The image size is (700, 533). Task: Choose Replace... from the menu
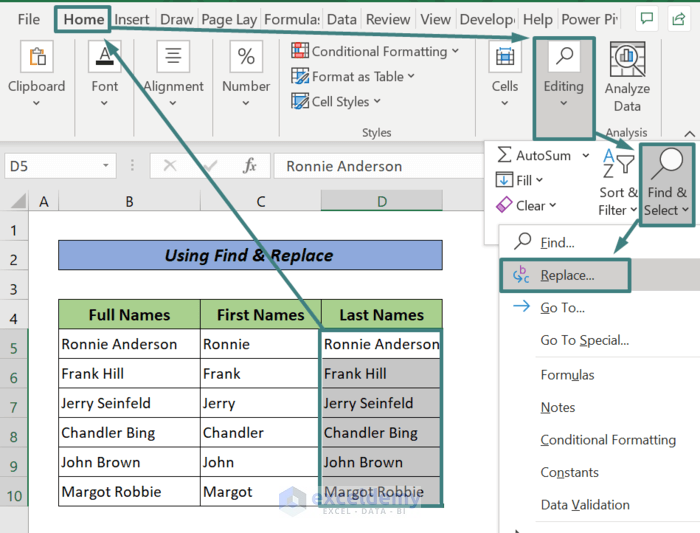pos(566,275)
